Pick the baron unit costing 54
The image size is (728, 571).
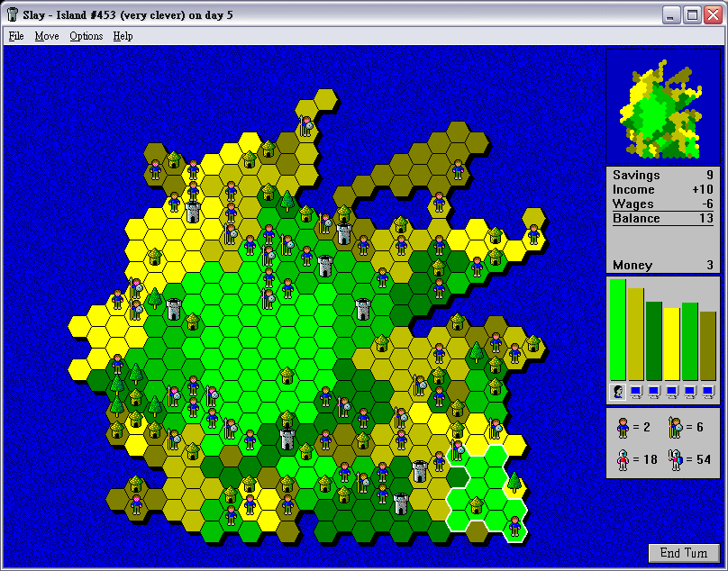675,460
